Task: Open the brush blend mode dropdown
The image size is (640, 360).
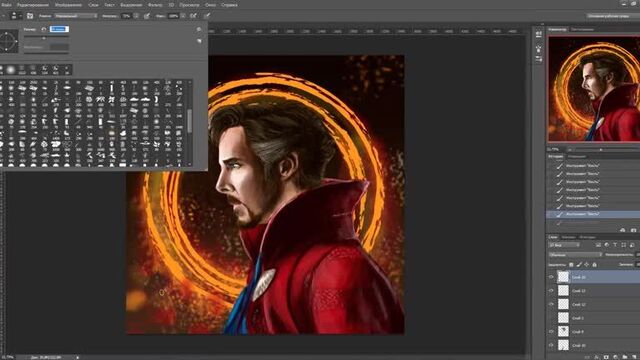Action: tap(76, 16)
